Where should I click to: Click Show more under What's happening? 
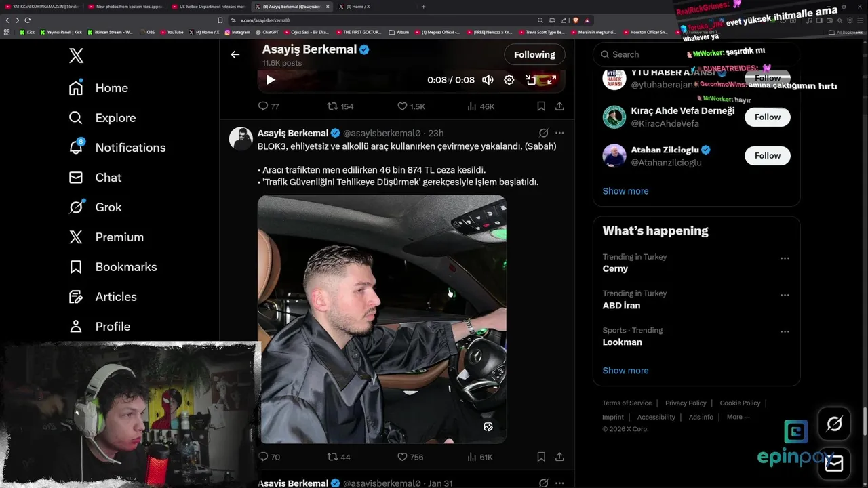(x=625, y=371)
